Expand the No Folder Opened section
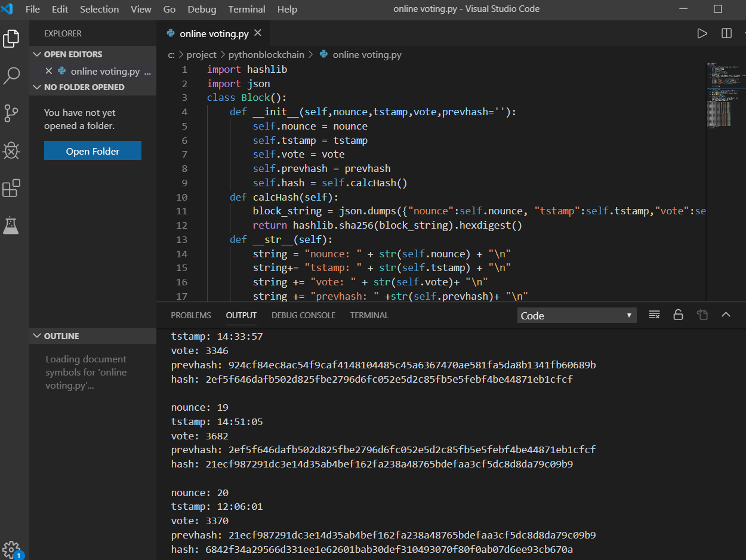The height and width of the screenshot is (560, 746). 93,87
